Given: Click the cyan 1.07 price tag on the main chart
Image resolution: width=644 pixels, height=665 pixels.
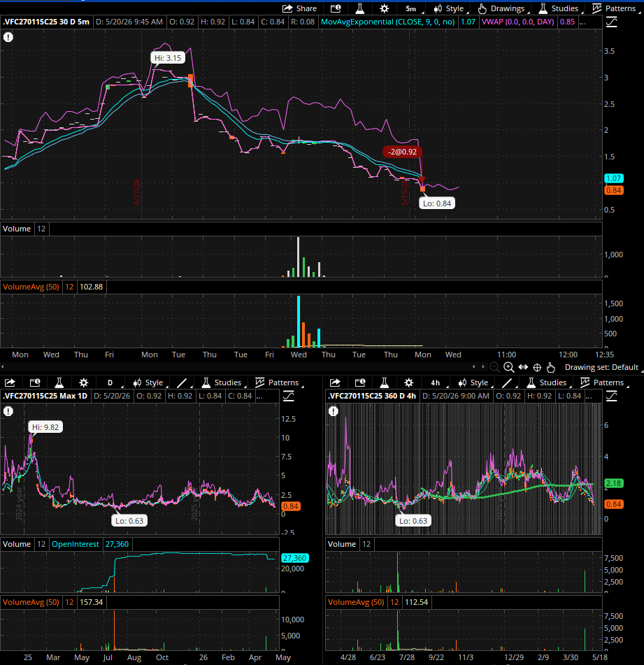Looking at the screenshot, I should 613,178.
